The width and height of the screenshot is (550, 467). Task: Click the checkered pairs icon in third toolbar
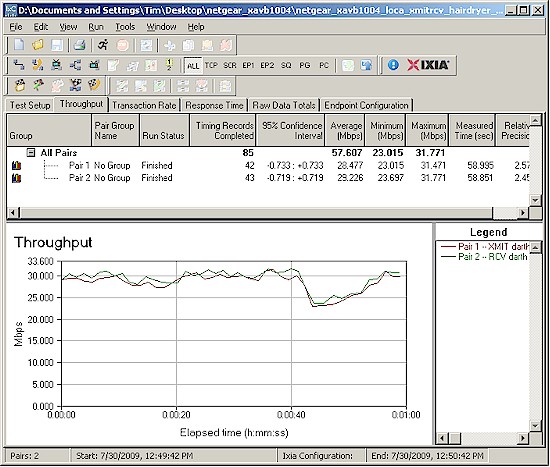pyautogui.click(x=76, y=85)
